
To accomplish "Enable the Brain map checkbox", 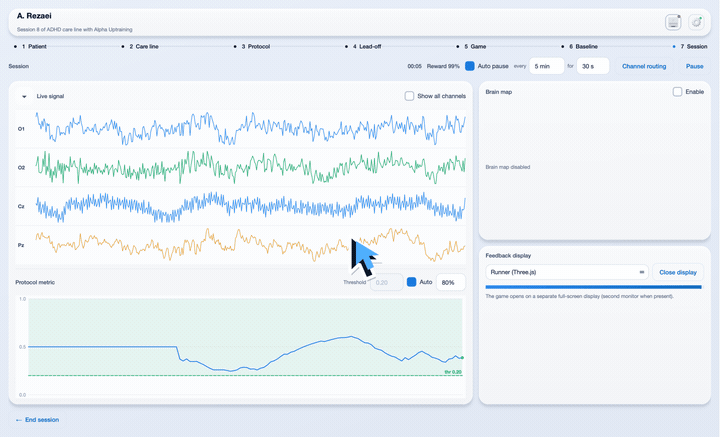I will tap(677, 92).
